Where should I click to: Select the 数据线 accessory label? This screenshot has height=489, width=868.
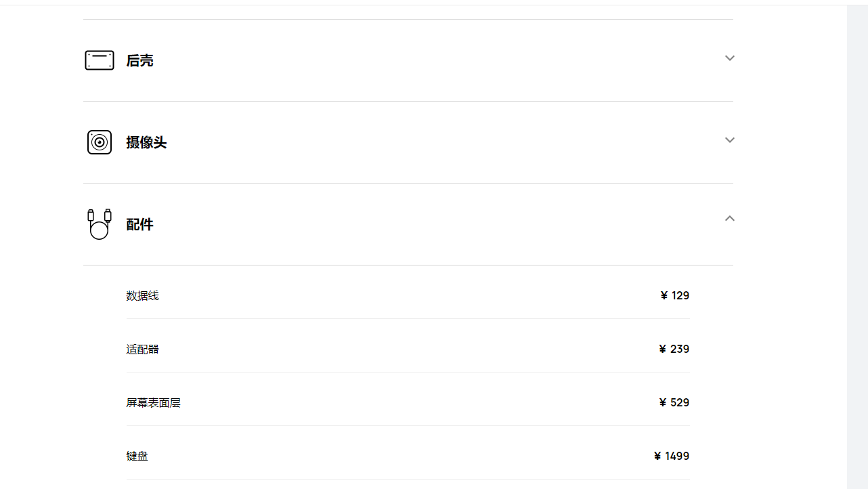[x=142, y=296]
